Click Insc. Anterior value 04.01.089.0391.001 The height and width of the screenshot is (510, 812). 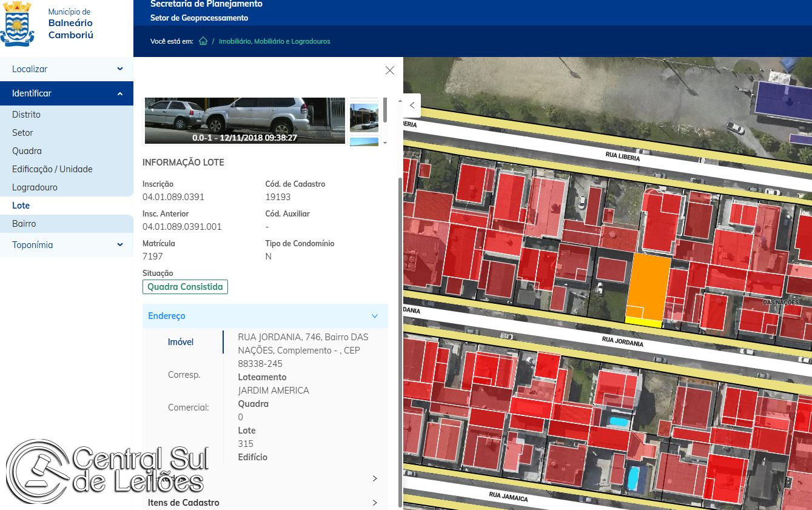(x=182, y=227)
